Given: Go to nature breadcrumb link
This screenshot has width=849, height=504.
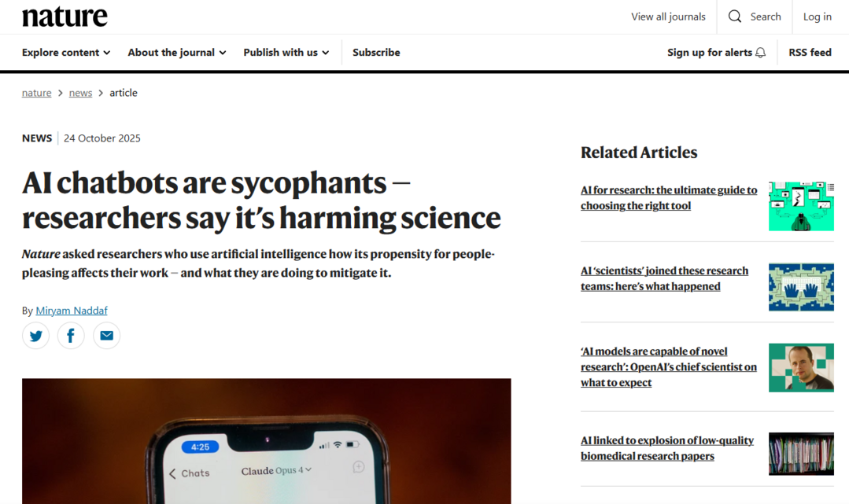Looking at the screenshot, I should tap(37, 93).
